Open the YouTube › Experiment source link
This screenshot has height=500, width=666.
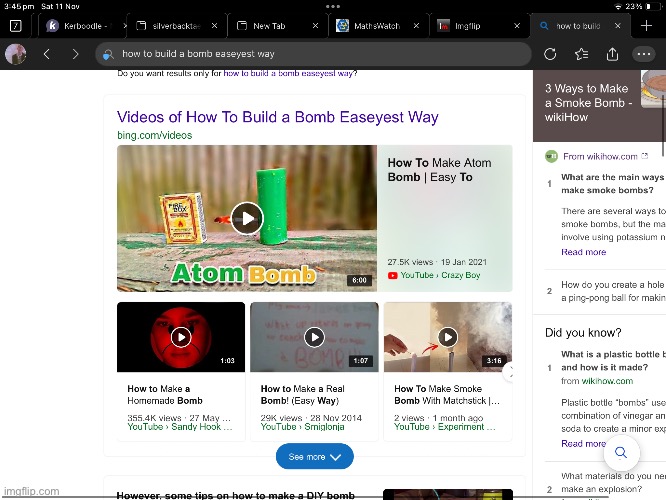point(445,427)
